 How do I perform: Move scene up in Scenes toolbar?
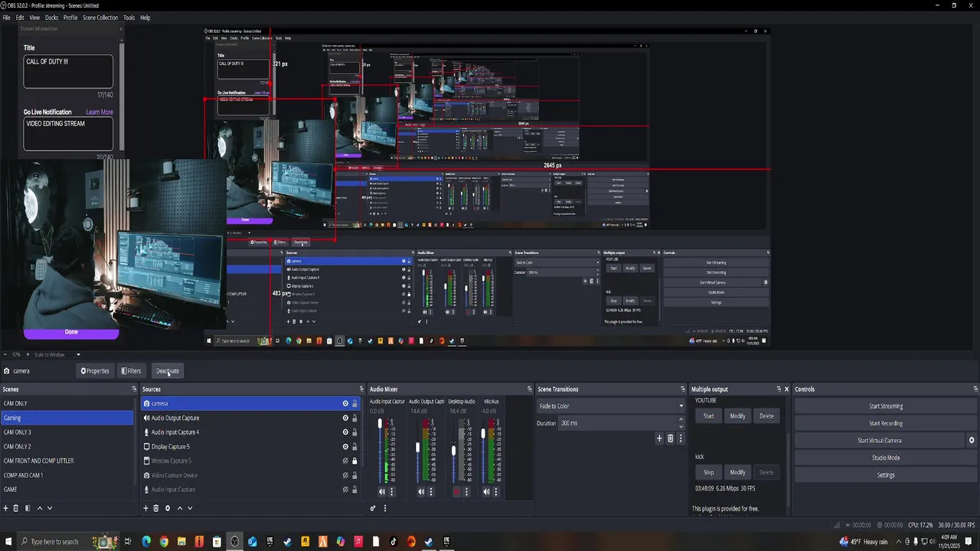(40, 508)
